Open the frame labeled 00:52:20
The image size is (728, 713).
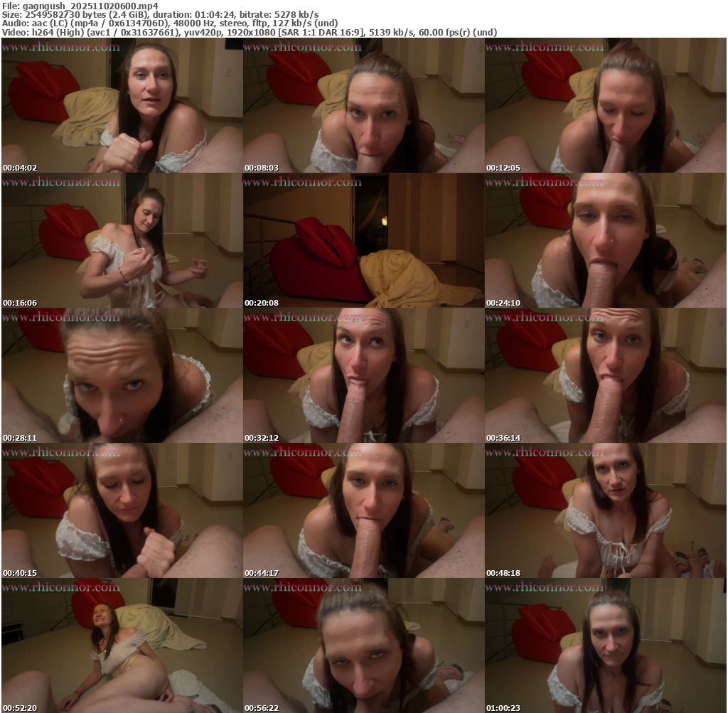click(122, 645)
